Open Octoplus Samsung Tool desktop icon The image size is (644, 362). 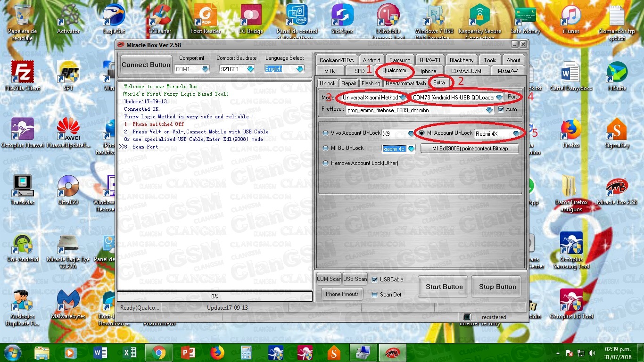pos(571,250)
